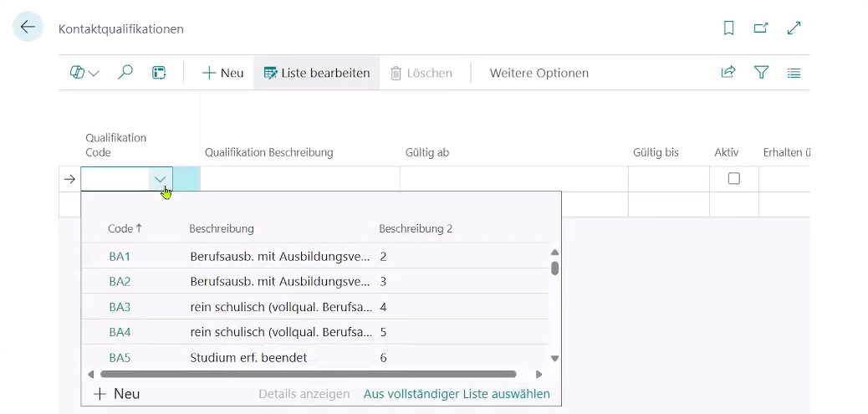The height and width of the screenshot is (414, 868).
Task: Click the lookup scroll down arrow
Action: point(554,359)
